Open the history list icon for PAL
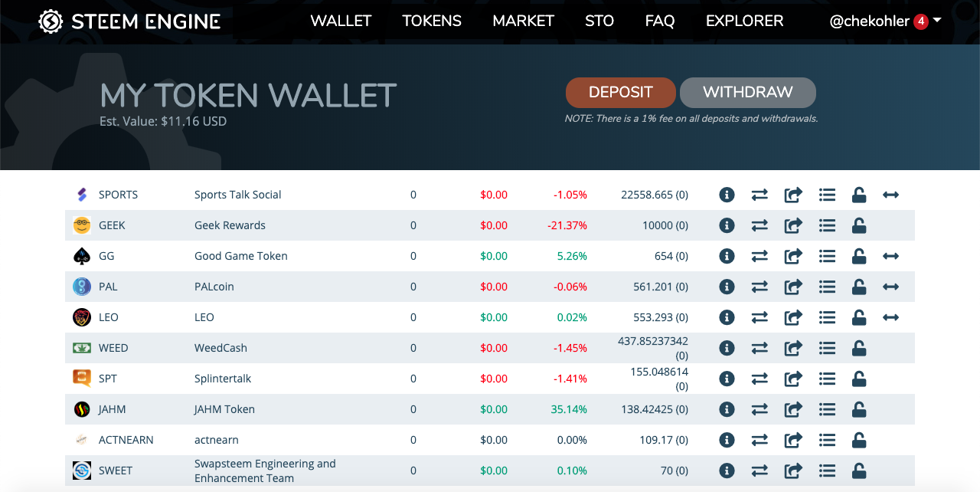The width and height of the screenshot is (980, 492). click(x=827, y=287)
